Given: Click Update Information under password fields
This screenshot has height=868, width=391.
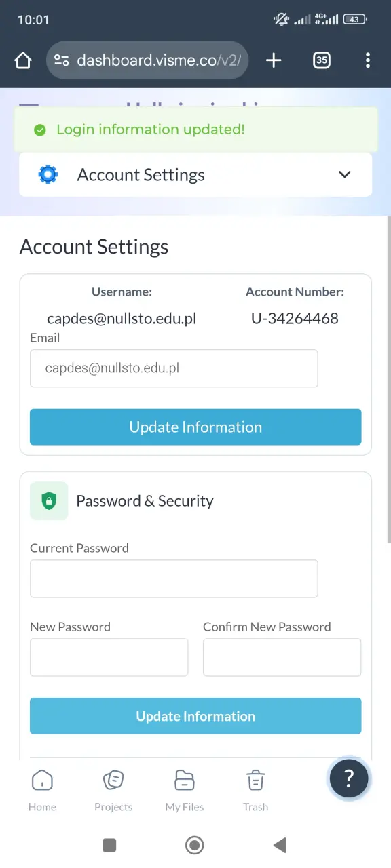Looking at the screenshot, I should click(x=195, y=716).
